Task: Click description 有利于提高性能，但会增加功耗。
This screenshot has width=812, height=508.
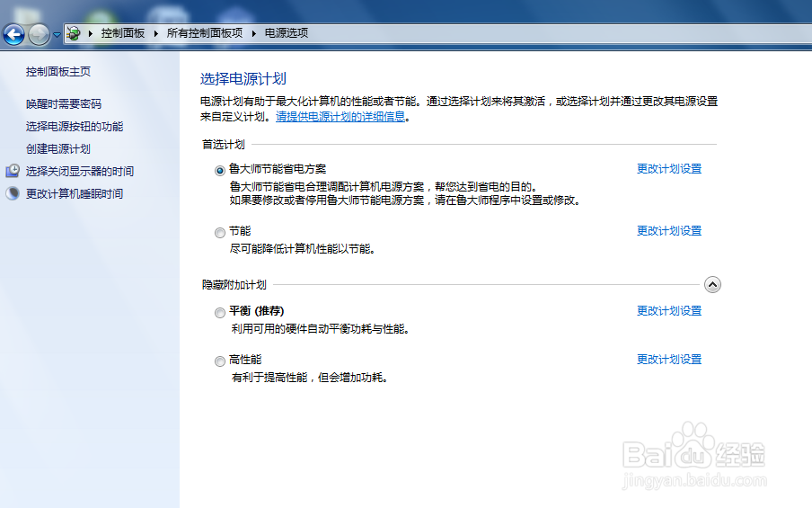Action: click(310, 378)
